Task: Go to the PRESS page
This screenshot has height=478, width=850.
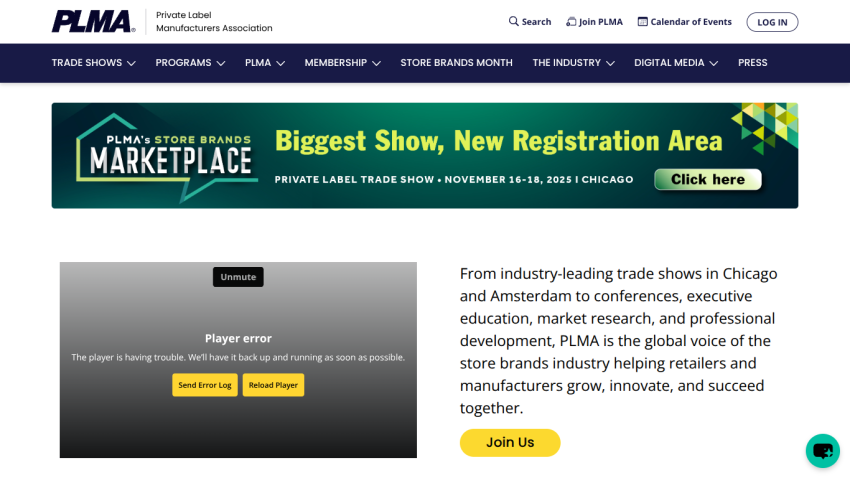Action: [x=752, y=63]
